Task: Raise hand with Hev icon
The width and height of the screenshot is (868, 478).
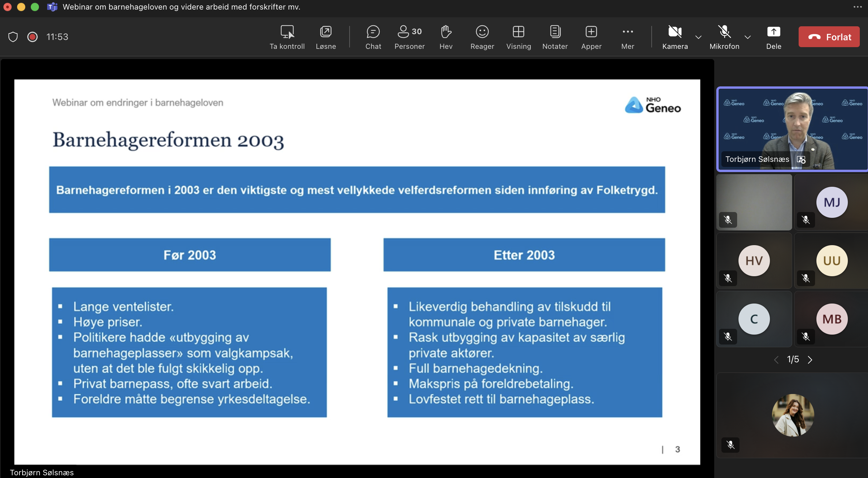Action: click(x=446, y=37)
